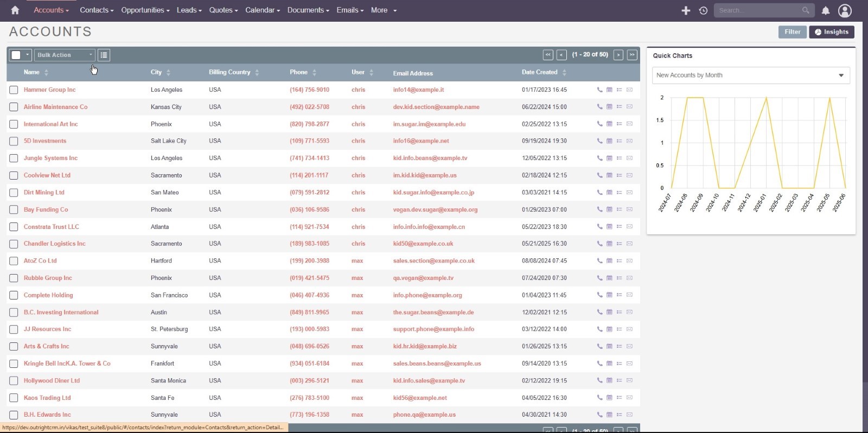The image size is (868, 433).
Task: Select Complete Holding row checkbox
Action: pyautogui.click(x=14, y=295)
